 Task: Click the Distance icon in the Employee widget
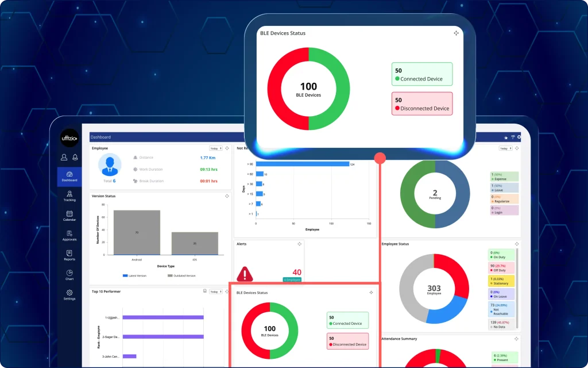(135, 158)
